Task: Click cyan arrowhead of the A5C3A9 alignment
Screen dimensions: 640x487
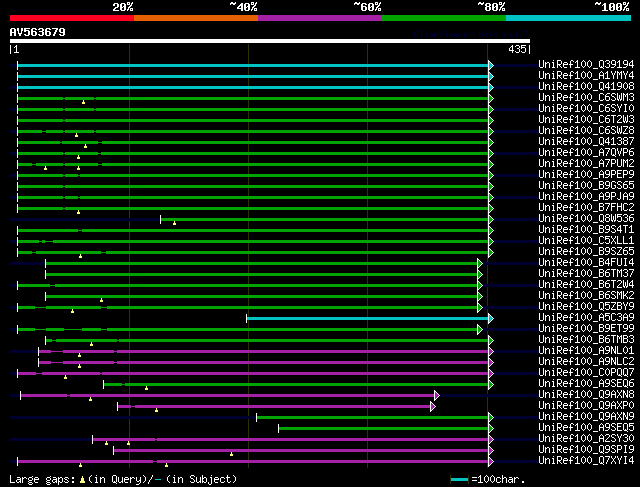Action: 491,318
